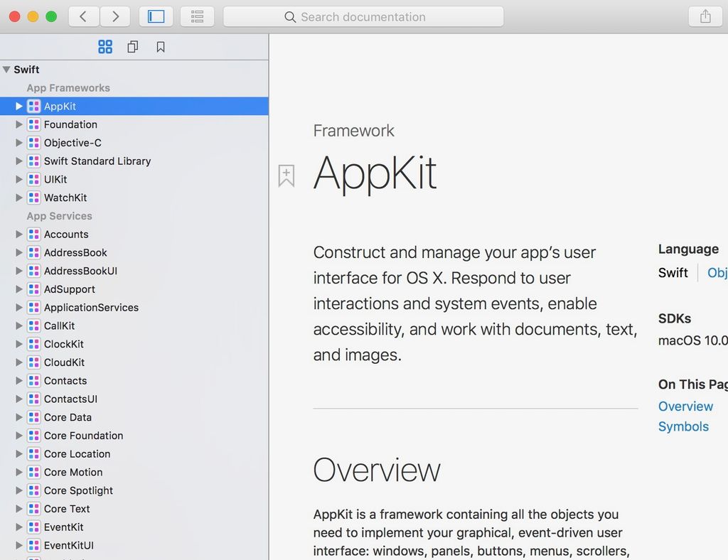This screenshot has width=728, height=560.
Task: Jump to Overview via On This Page link
Action: pos(685,406)
